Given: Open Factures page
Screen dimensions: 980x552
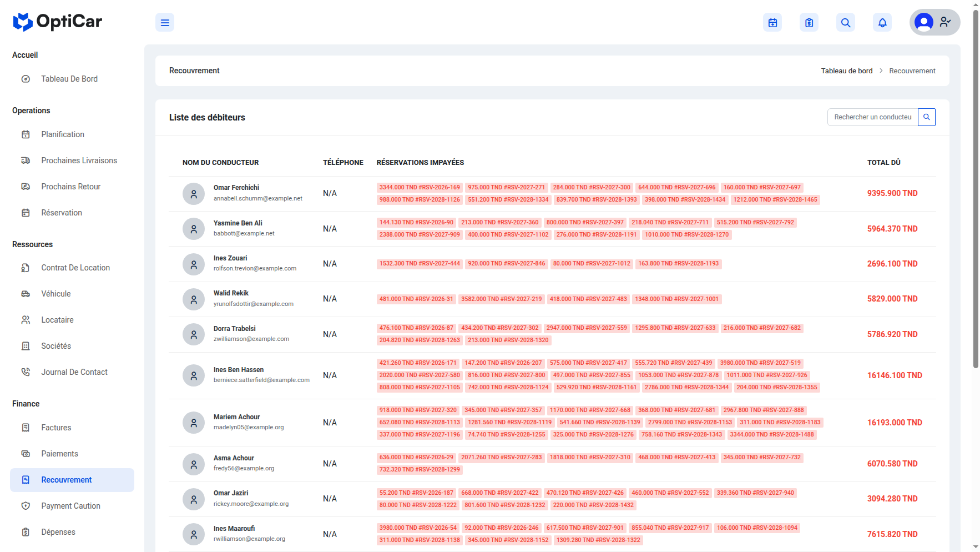Looking at the screenshot, I should 72,428.
